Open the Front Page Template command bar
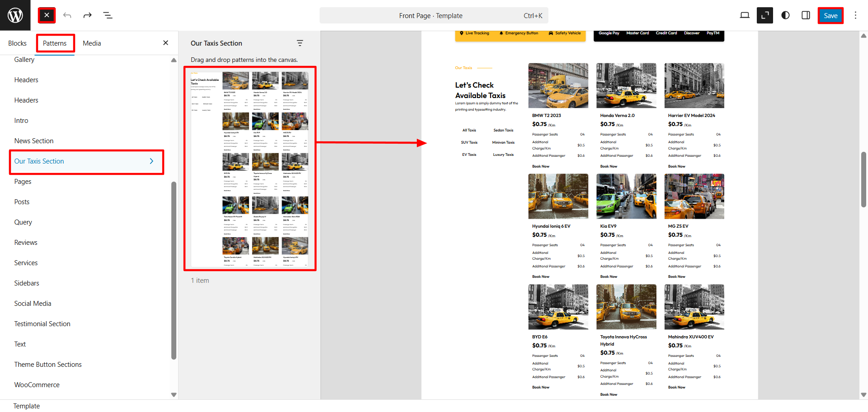Image resolution: width=868 pixels, height=412 pixels. coord(433,15)
